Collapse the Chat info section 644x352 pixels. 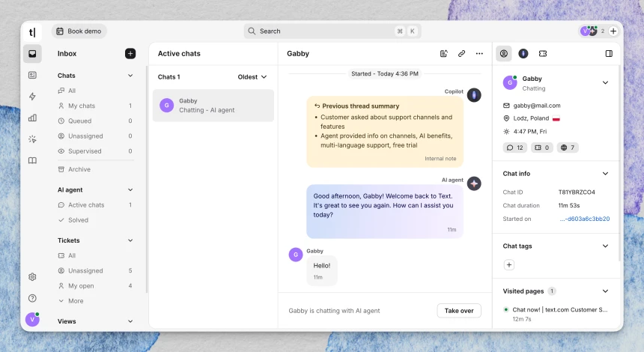click(605, 173)
